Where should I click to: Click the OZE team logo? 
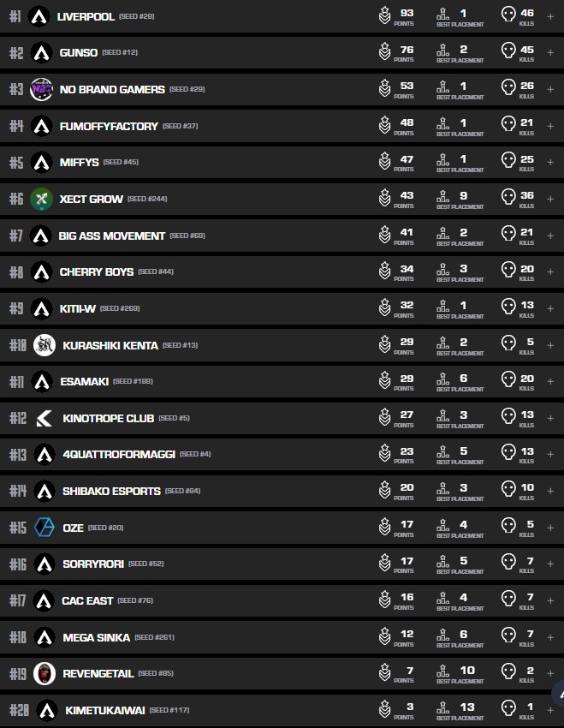(x=44, y=528)
